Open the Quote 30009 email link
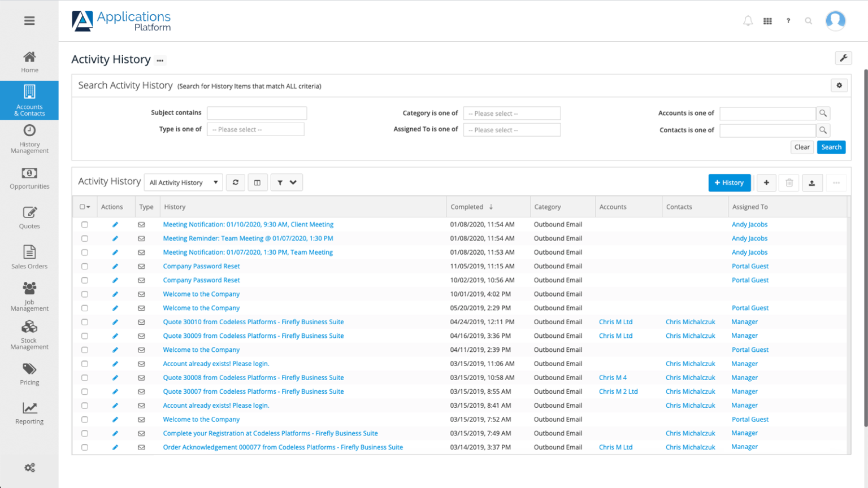The height and width of the screenshot is (488, 868). 253,335
